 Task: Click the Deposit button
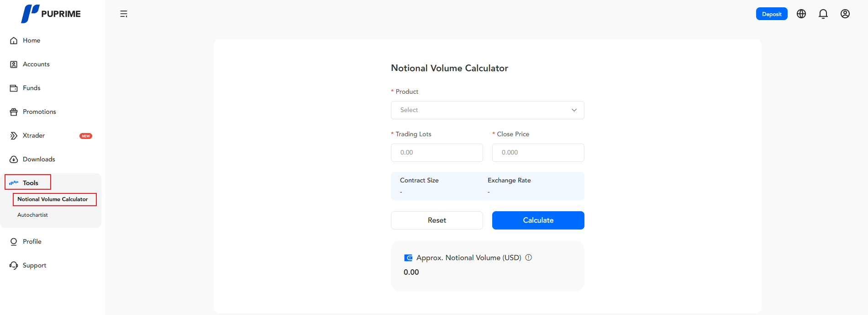(x=771, y=14)
